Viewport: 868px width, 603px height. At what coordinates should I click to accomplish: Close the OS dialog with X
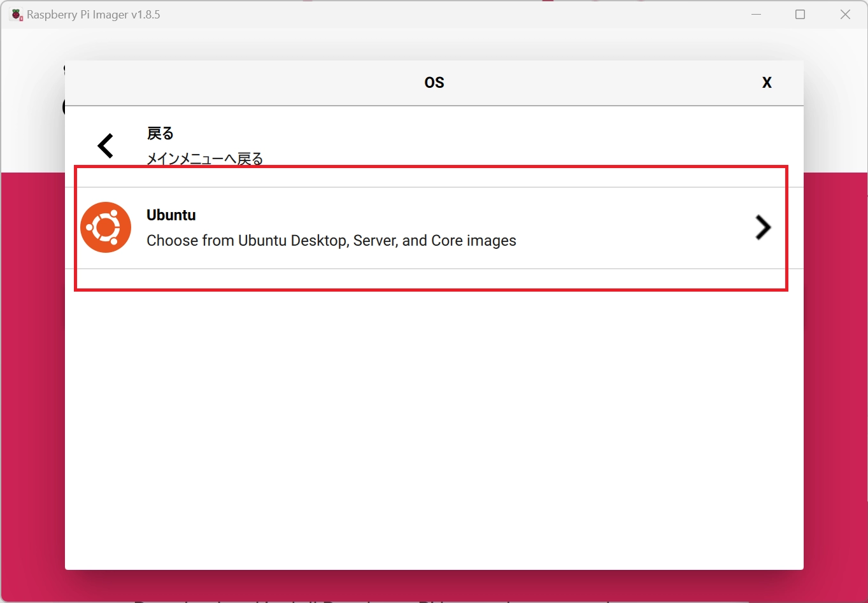(767, 83)
